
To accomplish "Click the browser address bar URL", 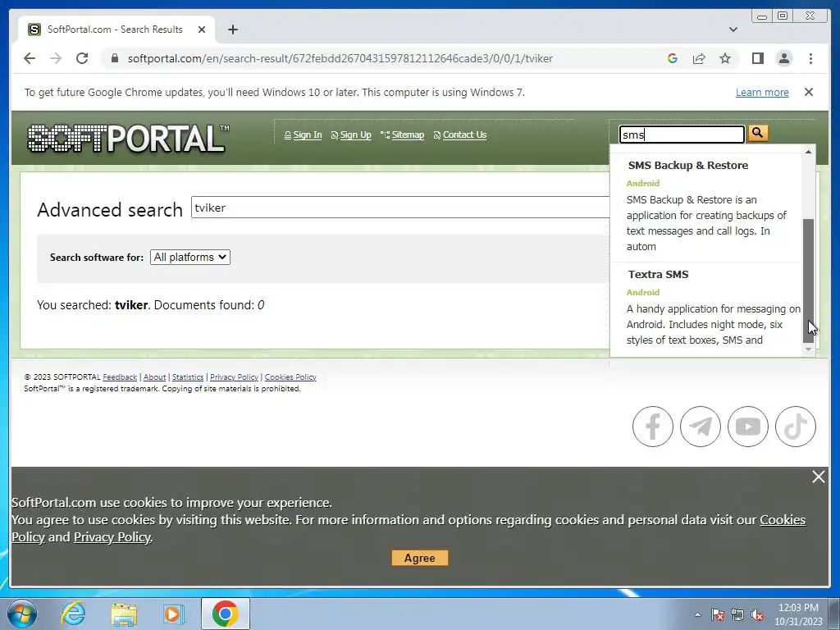I will [340, 58].
